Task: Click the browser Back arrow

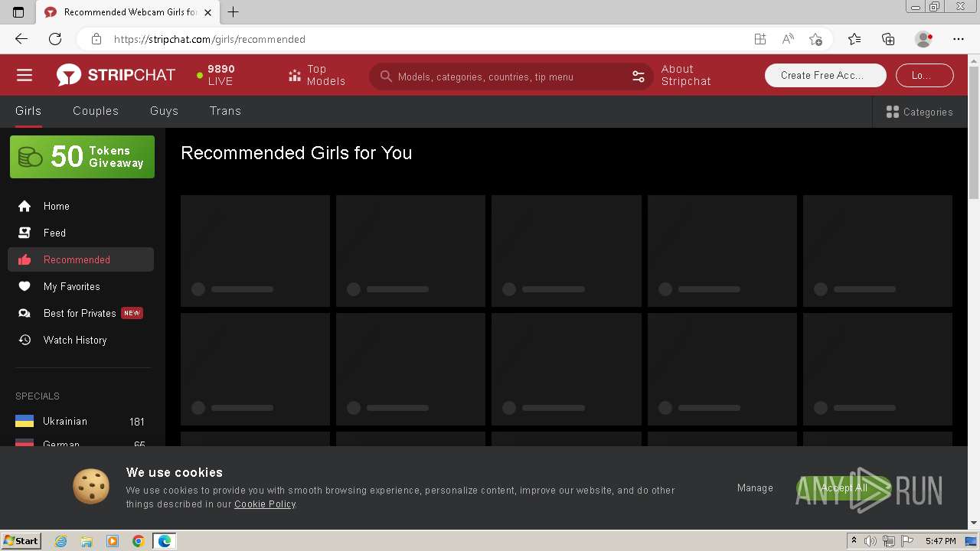Action: [x=21, y=39]
